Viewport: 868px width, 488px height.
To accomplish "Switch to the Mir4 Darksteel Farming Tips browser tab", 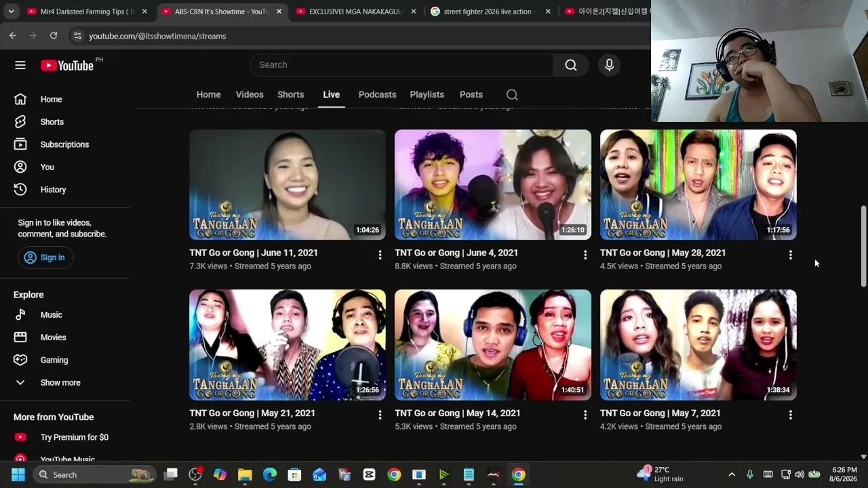I will pos(87,12).
